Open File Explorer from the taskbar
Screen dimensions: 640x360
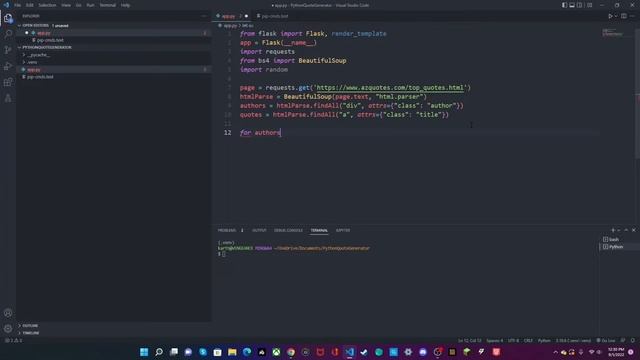pyautogui.click(x=232, y=352)
